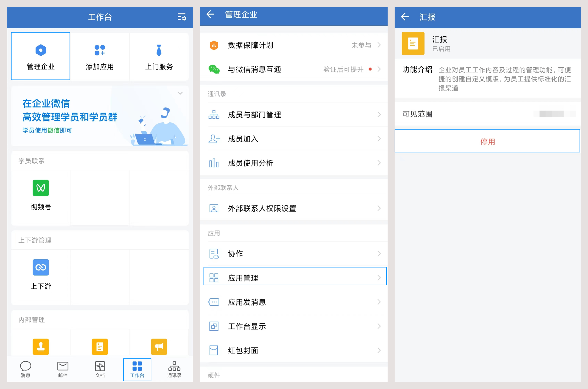Screen dimensions: 588x389
Task: Open the 添加应用 tile
Action: click(100, 57)
